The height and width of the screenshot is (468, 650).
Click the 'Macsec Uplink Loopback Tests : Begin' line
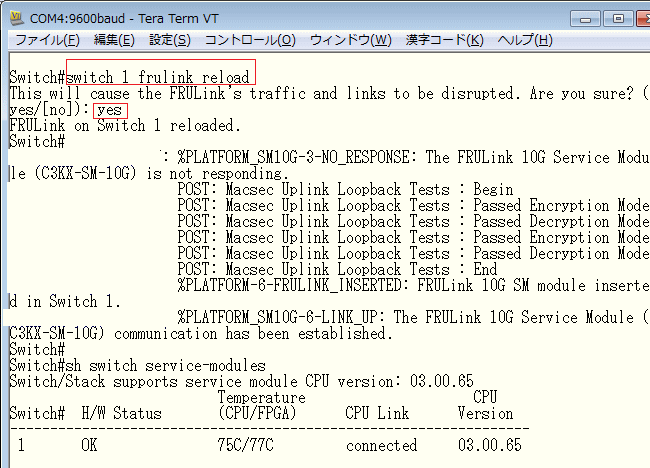point(345,190)
